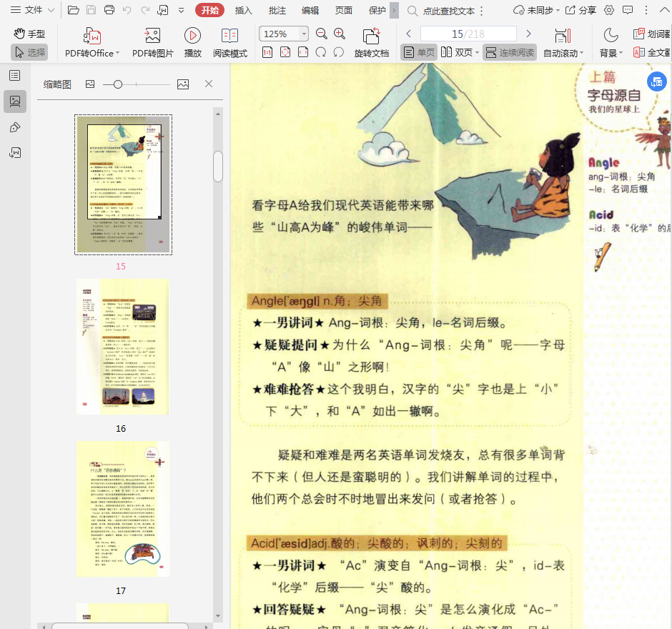Toggle 连续阅读 continuous reading
Screen dimensions: 672x629
point(510,52)
